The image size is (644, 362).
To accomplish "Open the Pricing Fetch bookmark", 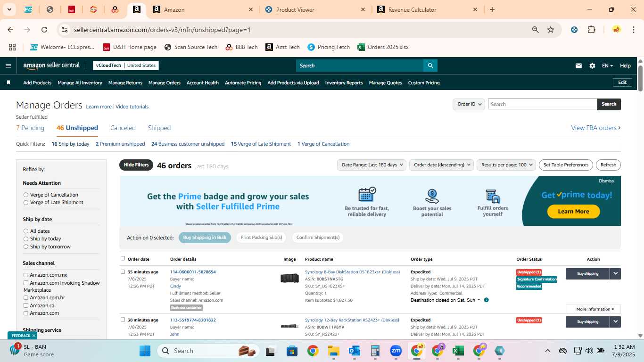I will coord(329,47).
